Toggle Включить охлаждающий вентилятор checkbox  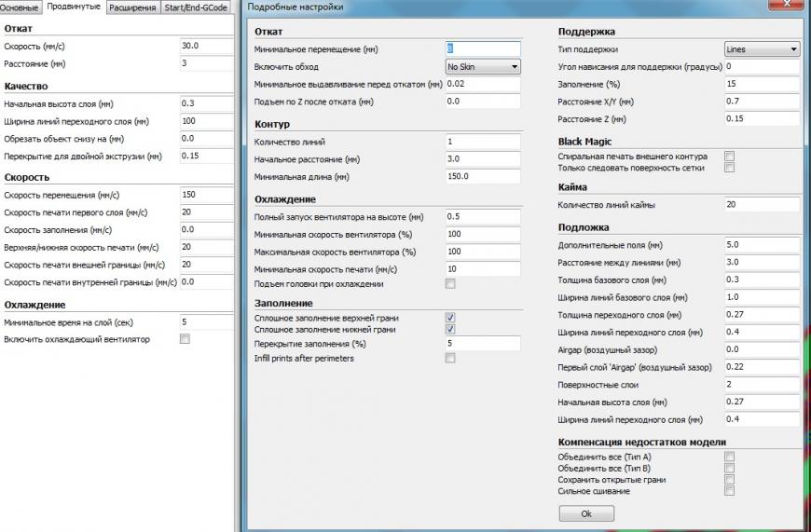(x=185, y=338)
